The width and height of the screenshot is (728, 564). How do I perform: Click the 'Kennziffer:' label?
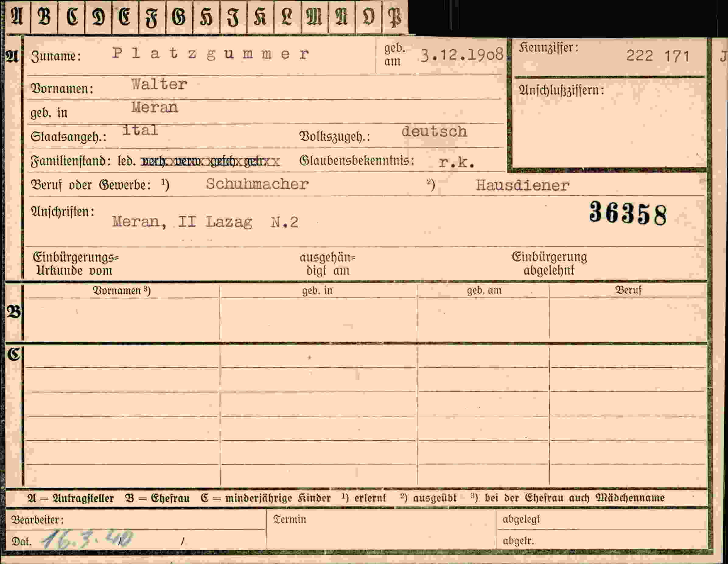[548, 48]
